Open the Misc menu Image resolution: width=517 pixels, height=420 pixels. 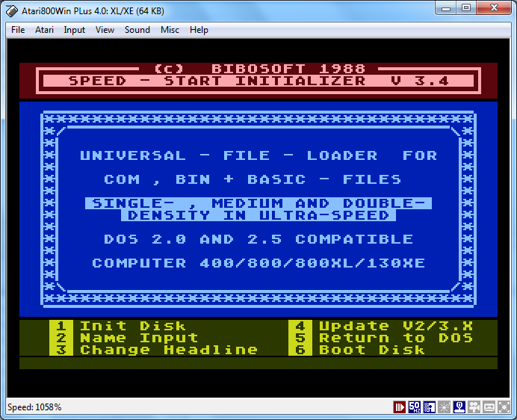170,30
